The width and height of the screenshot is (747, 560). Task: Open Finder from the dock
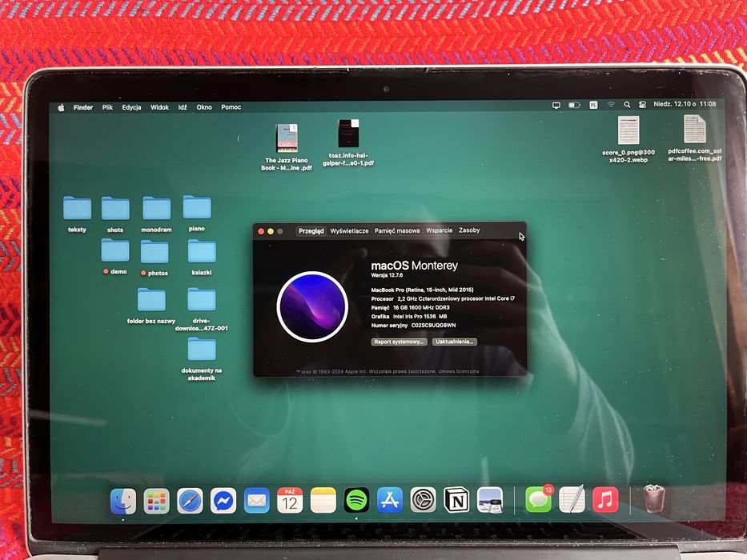[123, 501]
